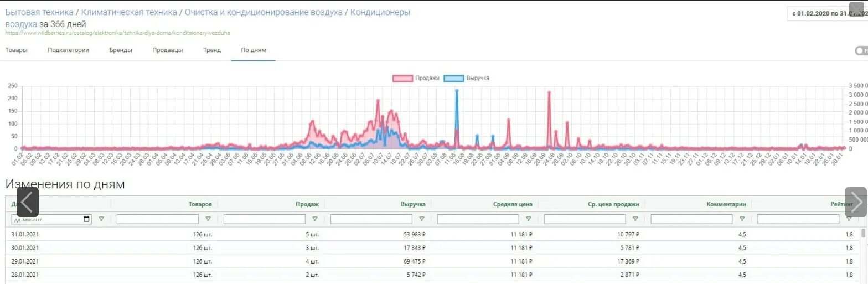Select the По дням tab
This screenshot has width=868, height=284.
coord(254,50)
